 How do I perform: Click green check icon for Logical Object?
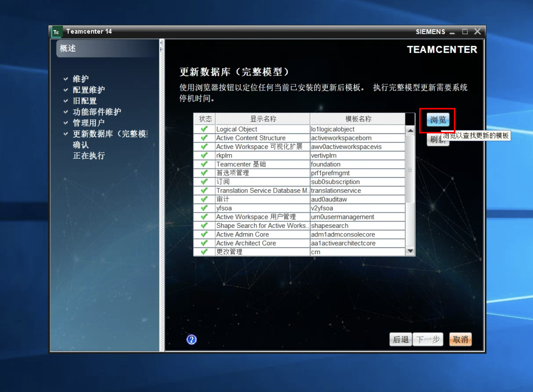[x=204, y=129]
